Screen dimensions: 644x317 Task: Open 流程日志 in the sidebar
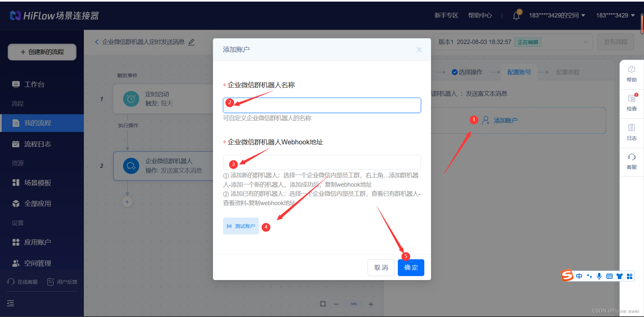click(42, 144)
